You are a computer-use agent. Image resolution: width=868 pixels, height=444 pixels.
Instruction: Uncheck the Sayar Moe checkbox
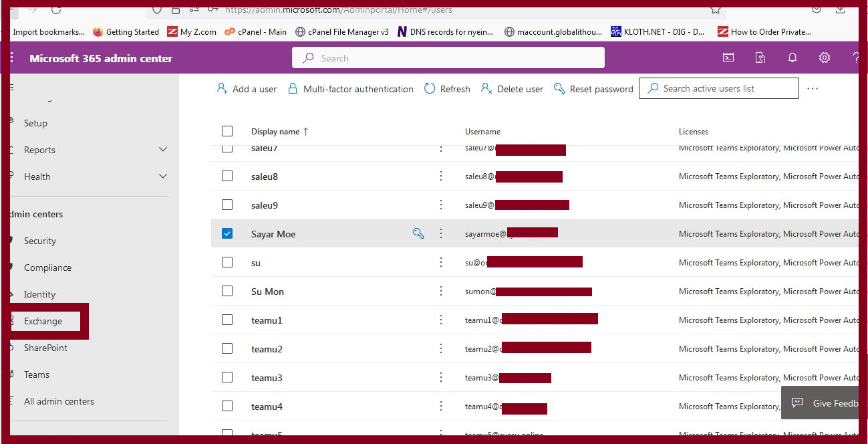coord(227,233)
